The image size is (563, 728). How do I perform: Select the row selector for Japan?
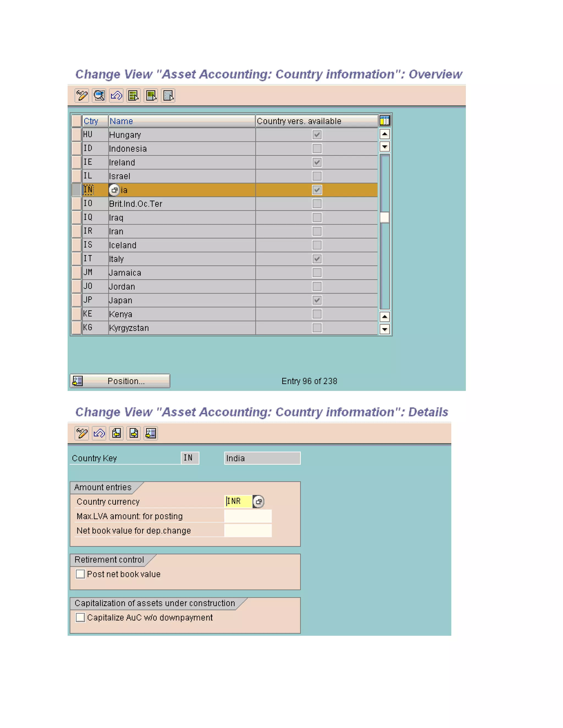point(76,300)
